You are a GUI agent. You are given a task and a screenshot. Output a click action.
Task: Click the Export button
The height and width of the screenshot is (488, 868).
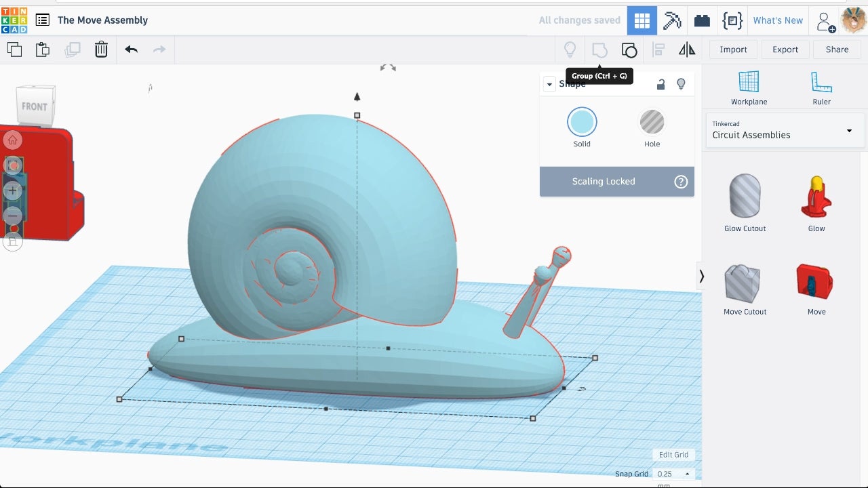[785, 49]
